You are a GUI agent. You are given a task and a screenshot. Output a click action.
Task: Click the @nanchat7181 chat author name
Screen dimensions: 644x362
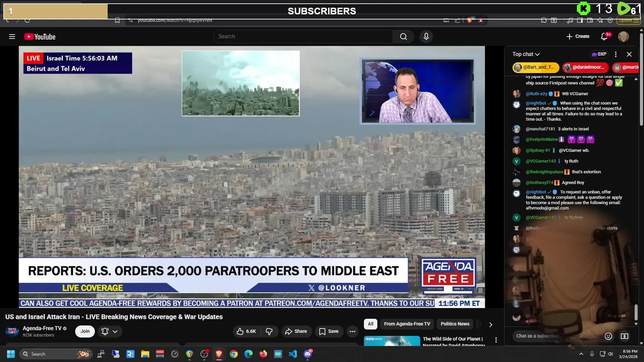[x=540, y=129]
